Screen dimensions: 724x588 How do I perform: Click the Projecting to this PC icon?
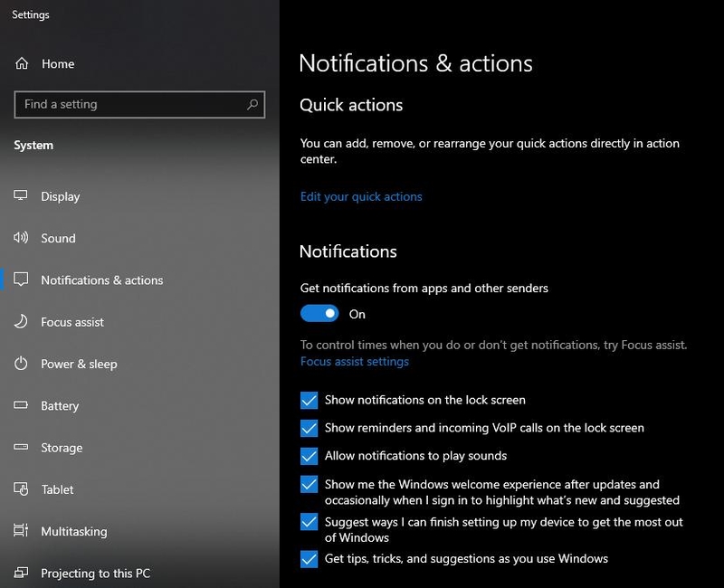tap(21, 573)
